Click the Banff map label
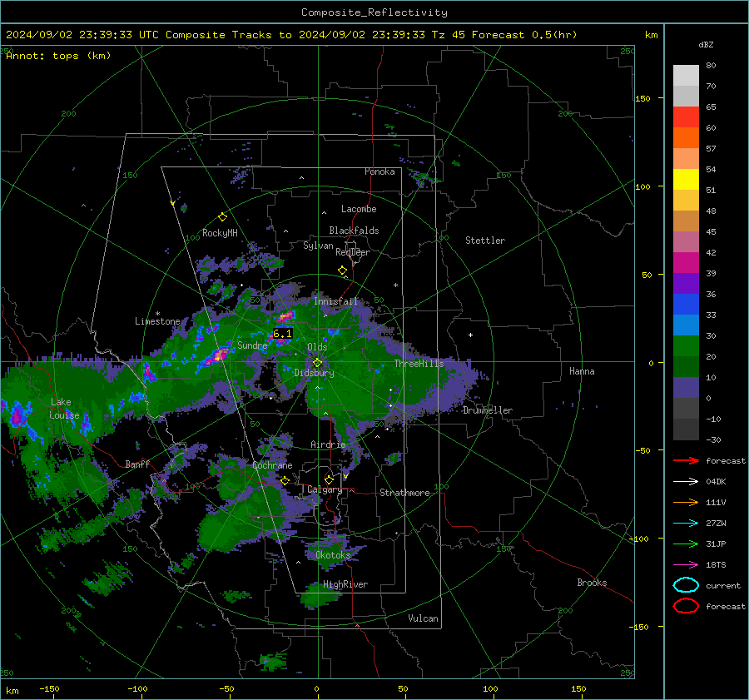The image size is (749, 700). 137,464
